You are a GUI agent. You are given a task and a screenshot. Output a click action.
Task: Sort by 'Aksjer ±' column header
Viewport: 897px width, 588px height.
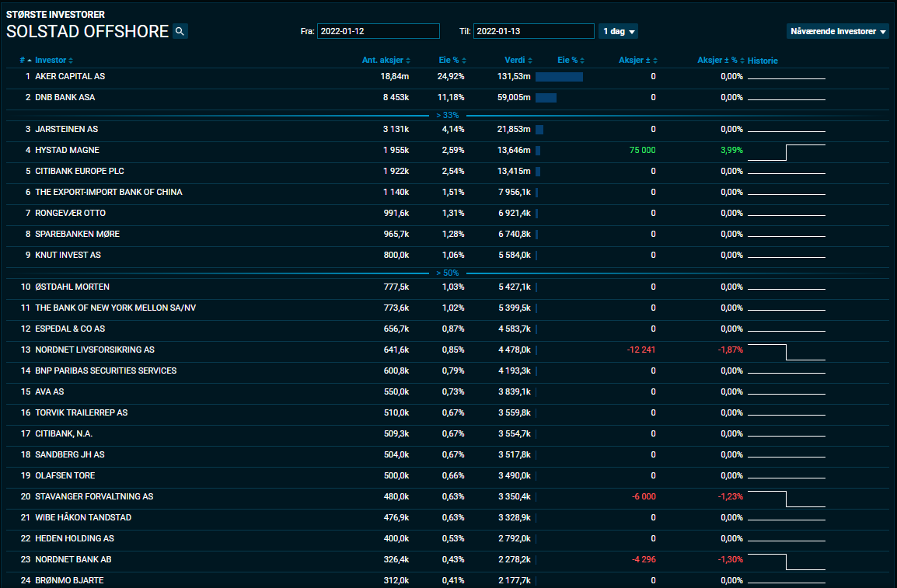coord(638,60)
